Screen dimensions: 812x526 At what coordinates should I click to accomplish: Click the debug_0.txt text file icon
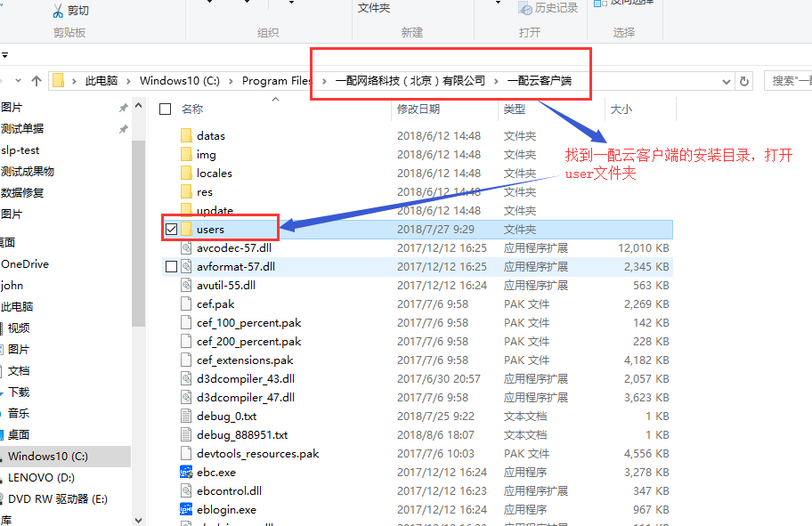click(x=186, y=416)
